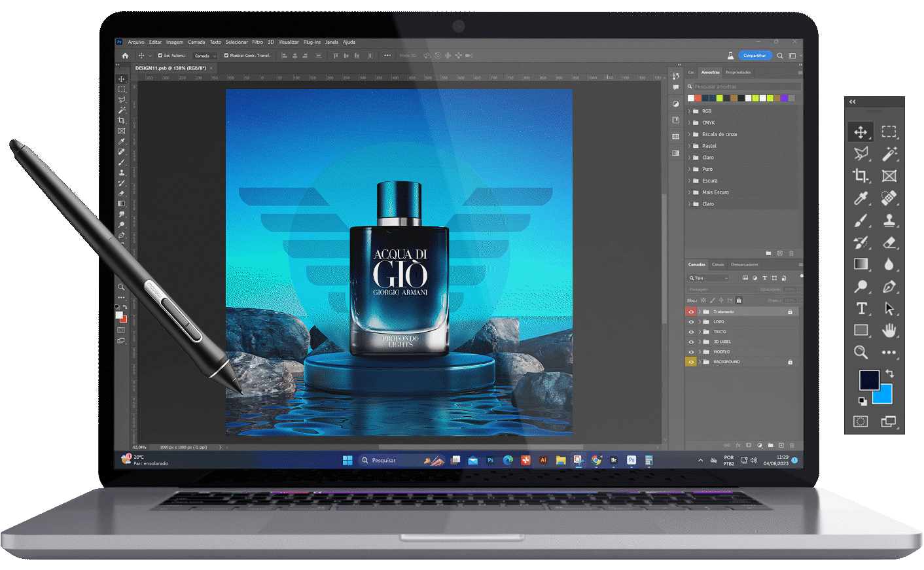Select Path Selection arrow in enlarged toolbar
This screenshot has height=570, width=924.
889,308
